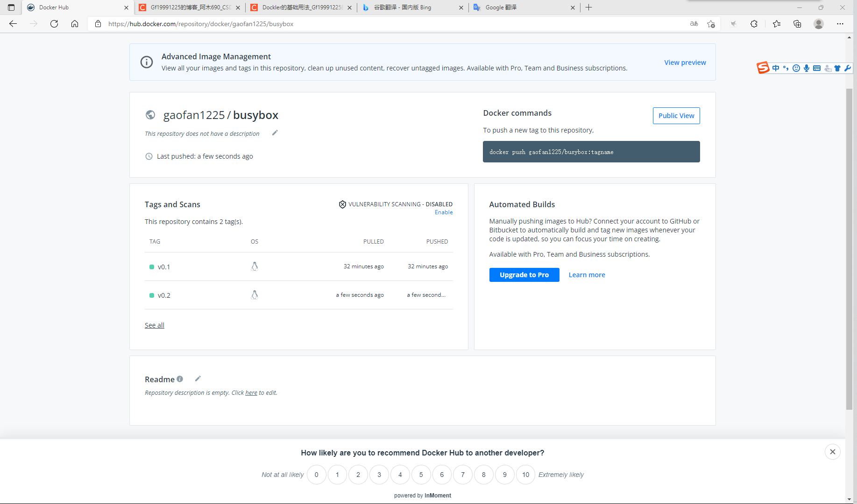The width and height of the screenshot is (857, 504).
Task: Enable vulnerability scanning link
Action: (x=444, y=212)
